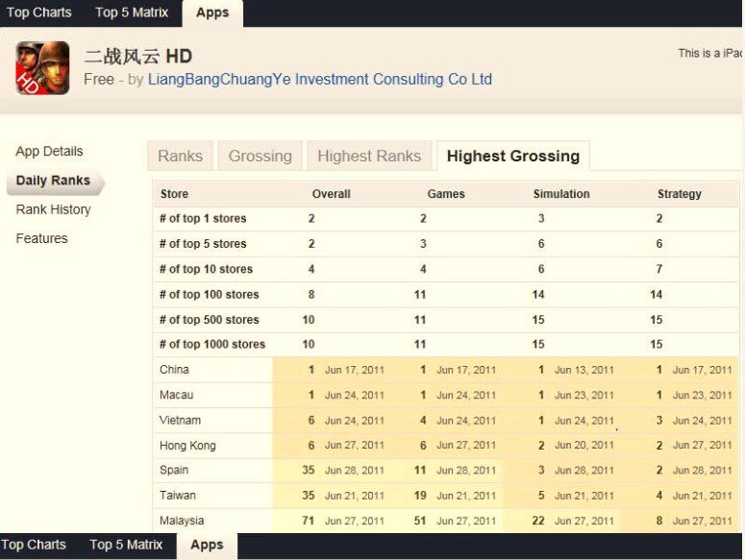Image resolution: width=745 pixels, height=560 pixels.
Task: Click the 'This is a iPad' note
Action: pos(709,53)
